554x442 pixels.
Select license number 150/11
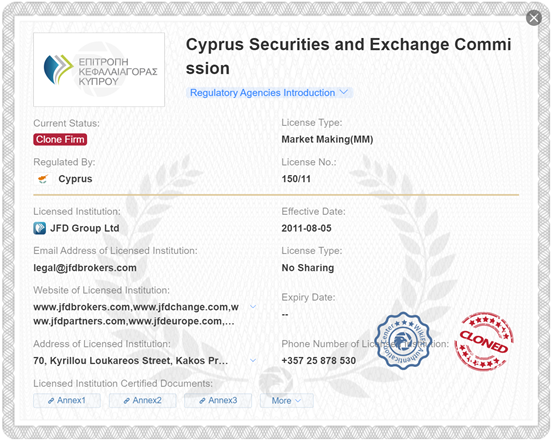(296, 179)
